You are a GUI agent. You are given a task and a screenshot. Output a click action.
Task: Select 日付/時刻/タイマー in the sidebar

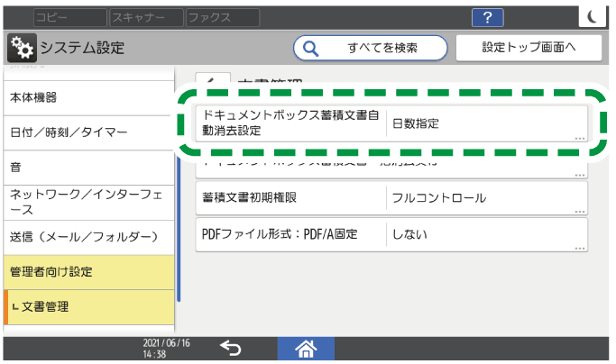(88, 132)
